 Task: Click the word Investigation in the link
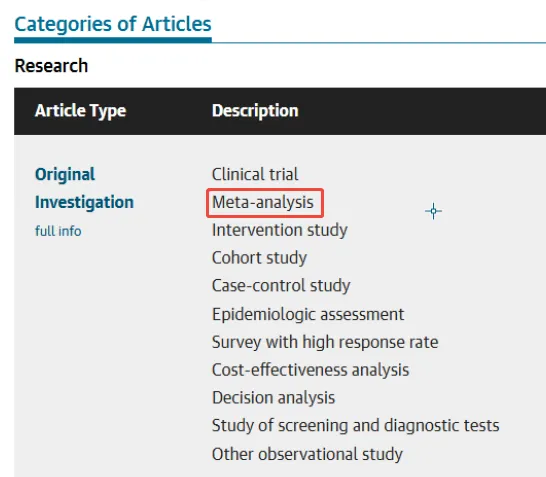(84, 202)
